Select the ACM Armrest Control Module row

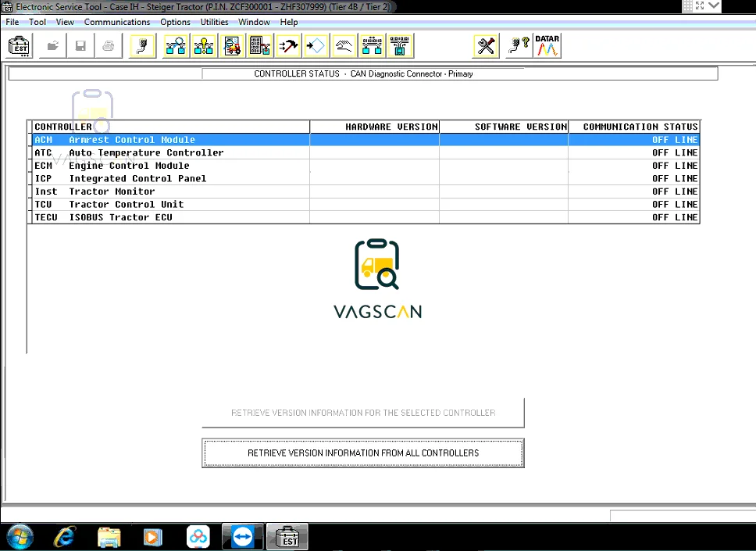(366, 139)
